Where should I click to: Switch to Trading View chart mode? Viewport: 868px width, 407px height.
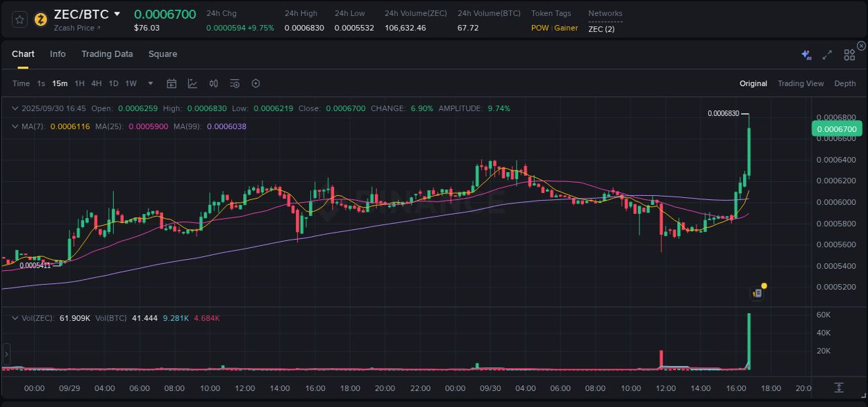coord(801,83)
